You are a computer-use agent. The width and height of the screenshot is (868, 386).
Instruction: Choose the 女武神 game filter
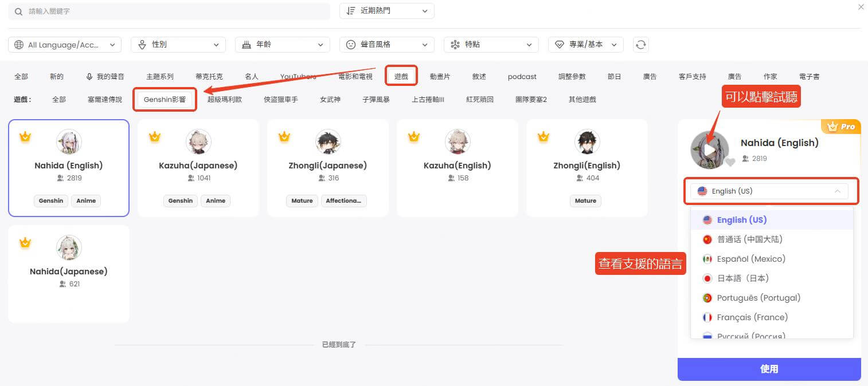click(x=330, y=99)
